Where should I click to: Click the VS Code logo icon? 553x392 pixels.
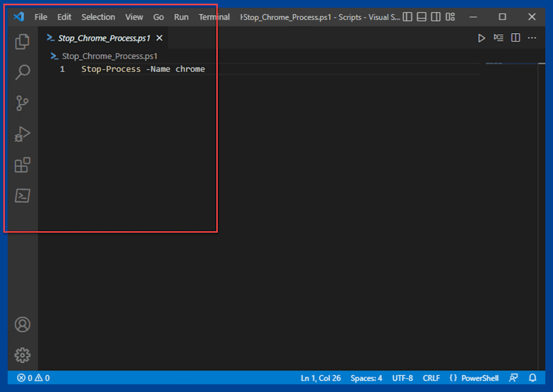pos(19,17)
